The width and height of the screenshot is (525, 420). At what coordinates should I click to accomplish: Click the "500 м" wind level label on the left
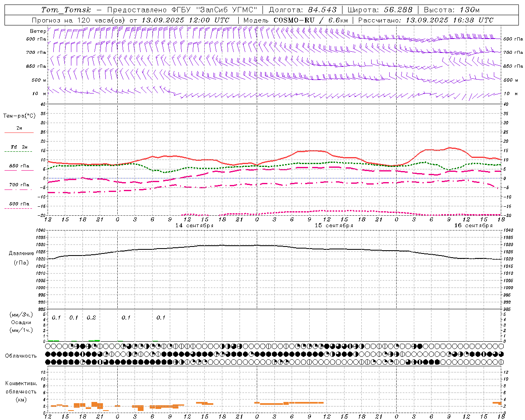coord(39,80)
